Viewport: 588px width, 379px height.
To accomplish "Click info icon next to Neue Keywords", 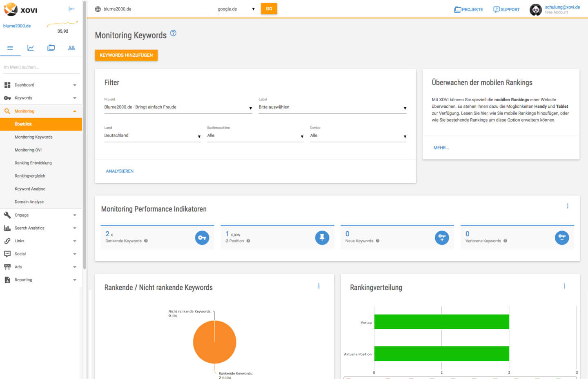I will click(x=378, y=241).
